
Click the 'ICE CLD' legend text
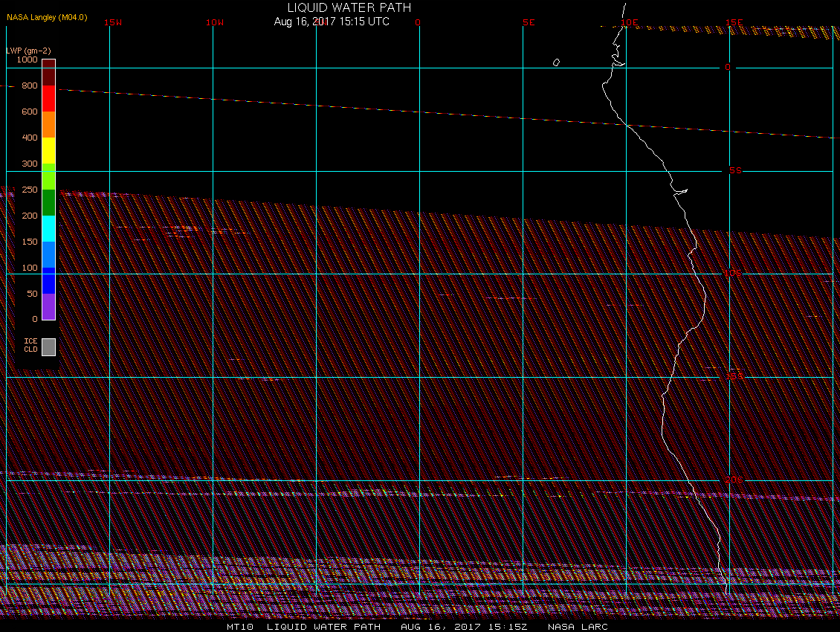30,345
